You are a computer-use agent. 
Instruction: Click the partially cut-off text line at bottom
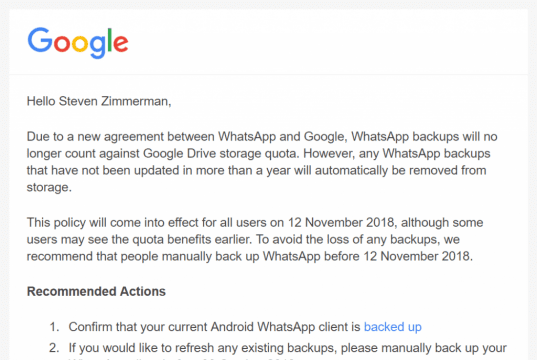[x=182, y=358]
